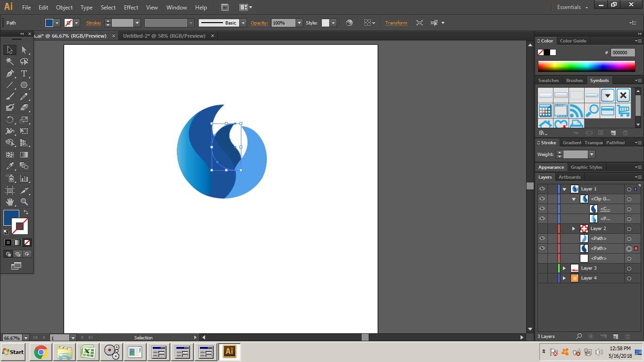644x362 pixels.
Task: Toggle visibility of the <P... row inside Clip Group
Action: [542, 218]
